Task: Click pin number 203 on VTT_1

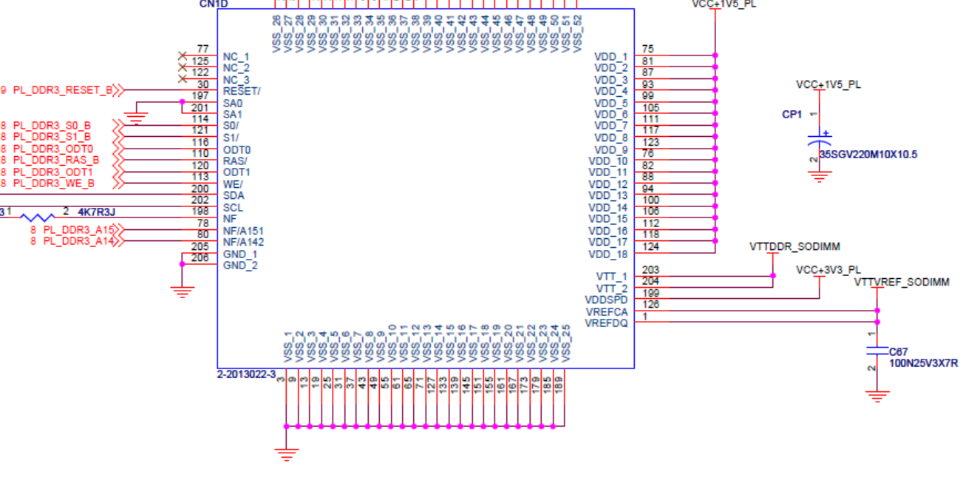Action: (x=650, y=270)
